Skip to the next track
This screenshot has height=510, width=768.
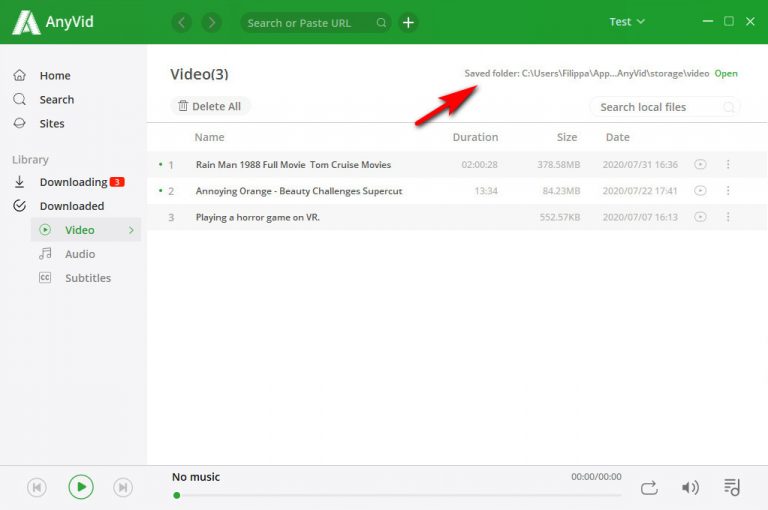(123, 487)
